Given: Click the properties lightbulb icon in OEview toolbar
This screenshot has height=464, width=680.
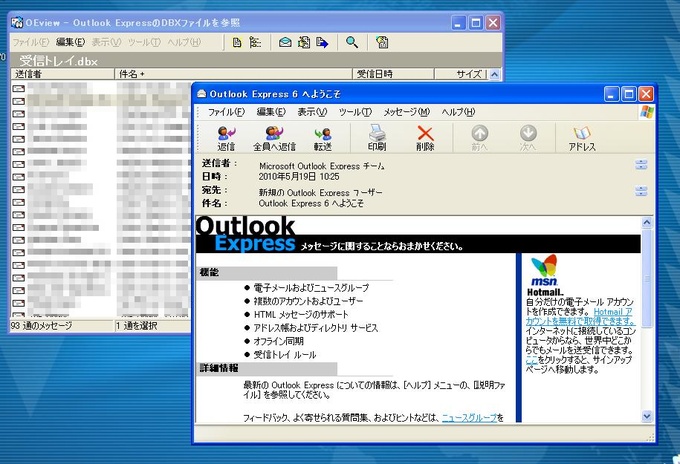Looking at the screenshot, I should tap(382, 42).
